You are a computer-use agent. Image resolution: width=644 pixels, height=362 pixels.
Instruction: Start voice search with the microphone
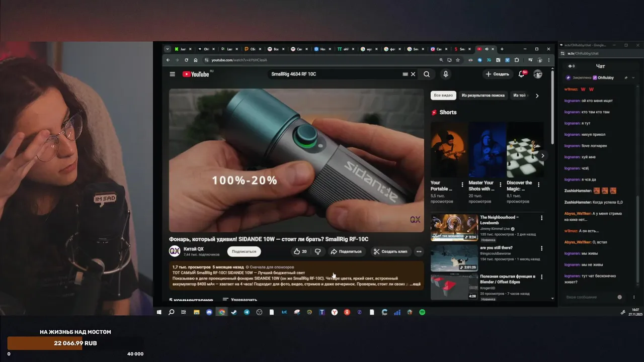(445, 74)
